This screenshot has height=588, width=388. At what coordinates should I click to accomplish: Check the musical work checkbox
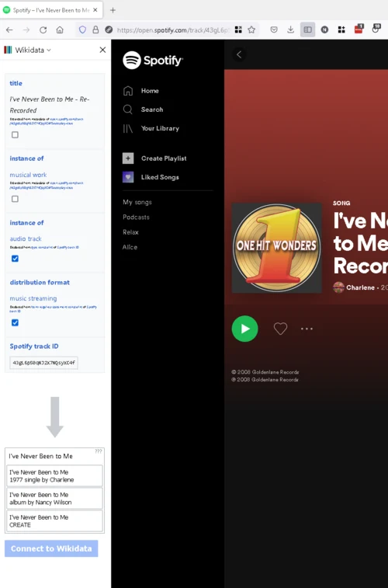(x=15, y=199)
